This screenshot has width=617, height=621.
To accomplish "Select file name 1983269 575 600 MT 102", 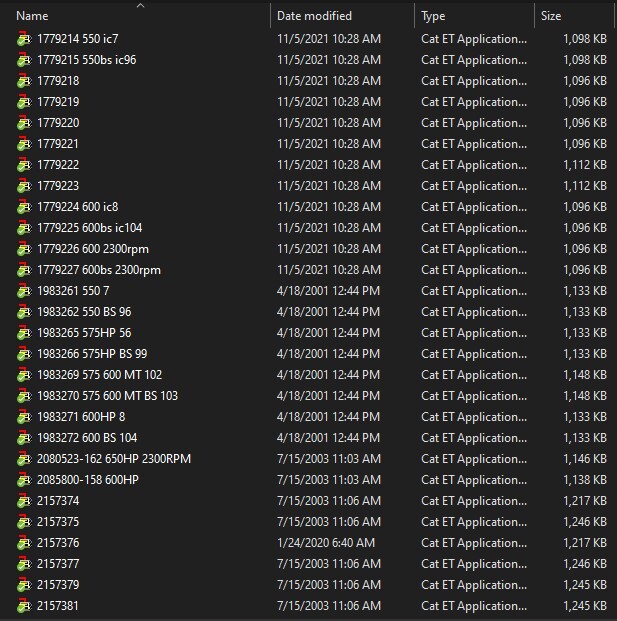I will pos(99,375).
